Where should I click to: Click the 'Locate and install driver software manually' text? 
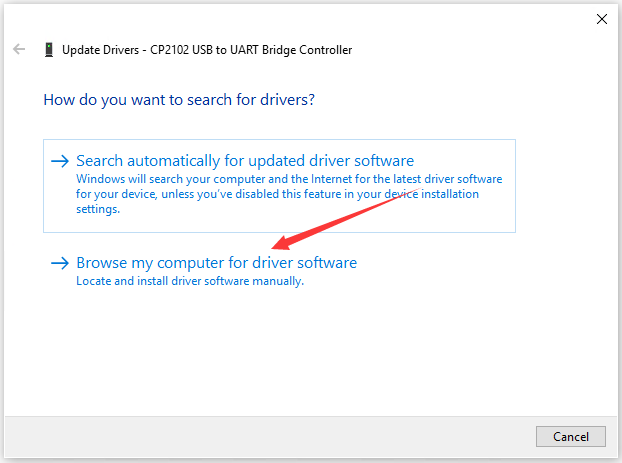(190, 282)
